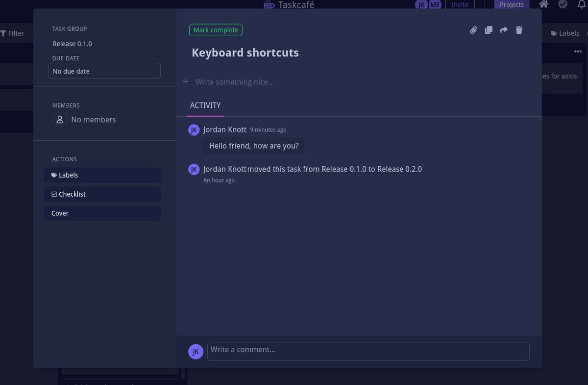Open the Release 0.1.0 task group
This screenshot has height=385, width=588.
(x=73, y=44)
